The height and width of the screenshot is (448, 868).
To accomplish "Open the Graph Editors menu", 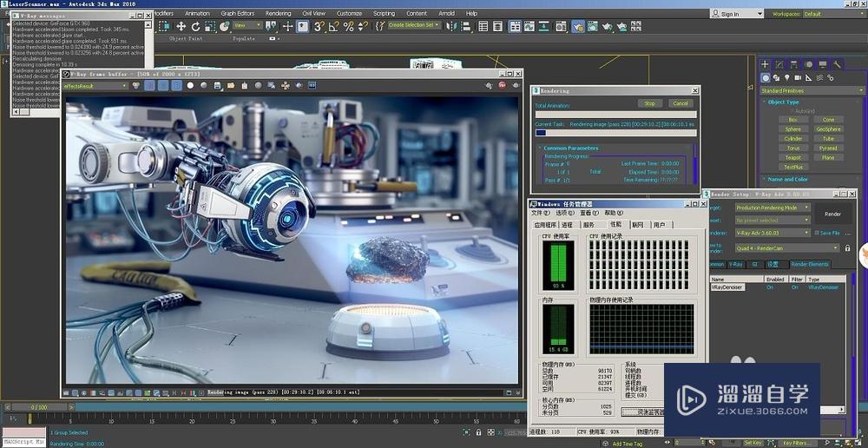I will click(x=238, y=14).
